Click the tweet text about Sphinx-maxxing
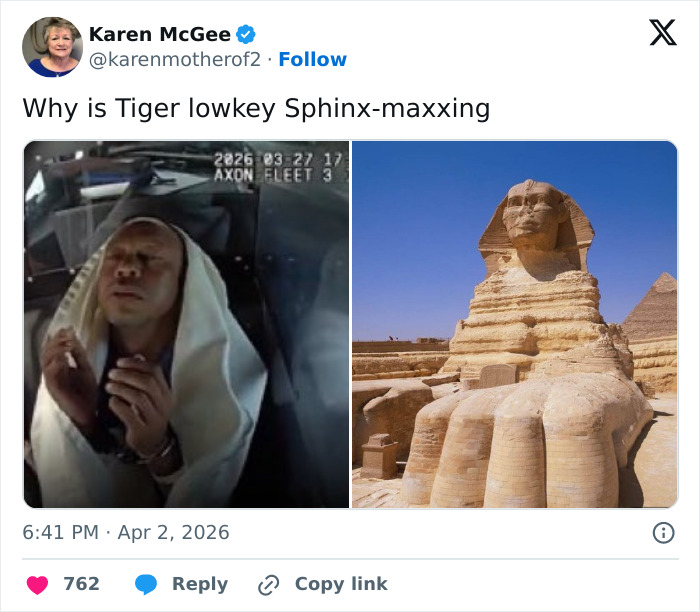 pos(256,108)
